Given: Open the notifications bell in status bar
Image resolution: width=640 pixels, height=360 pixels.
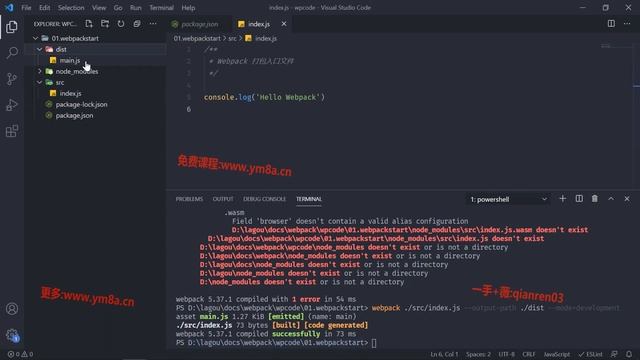Looking at the screenshot, I should (629, 354).
